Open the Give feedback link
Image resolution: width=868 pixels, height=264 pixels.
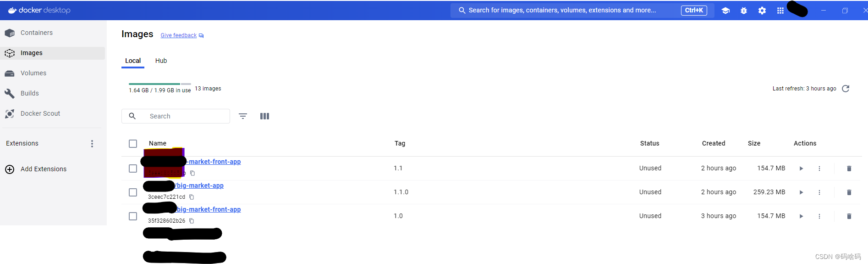pyautogui.click(x=178, y=35)
